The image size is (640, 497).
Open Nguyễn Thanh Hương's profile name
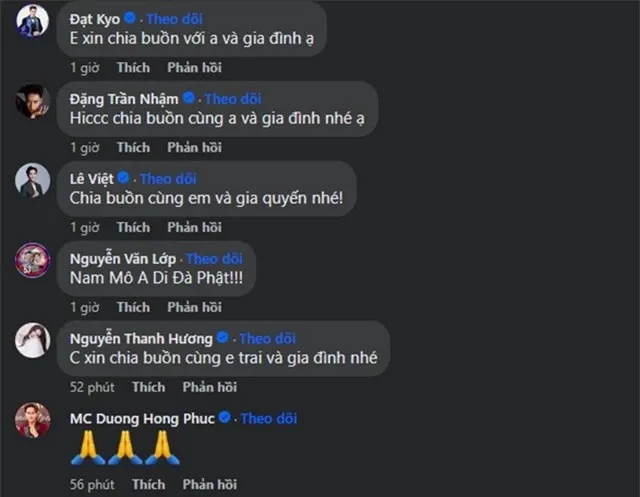141,339
